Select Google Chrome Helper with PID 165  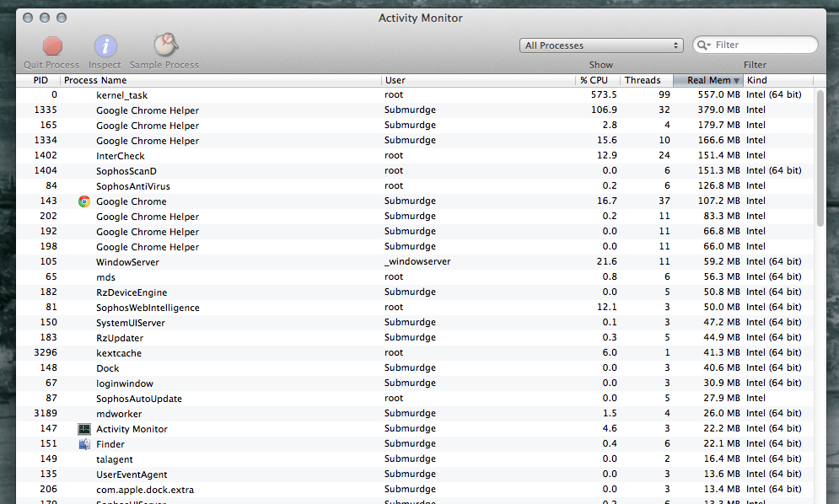pyautogui.click(x=415, y=126)
